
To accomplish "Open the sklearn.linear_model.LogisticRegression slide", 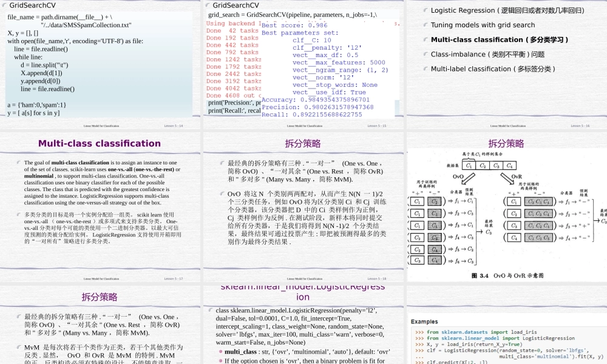I will [x=303, y=325].
